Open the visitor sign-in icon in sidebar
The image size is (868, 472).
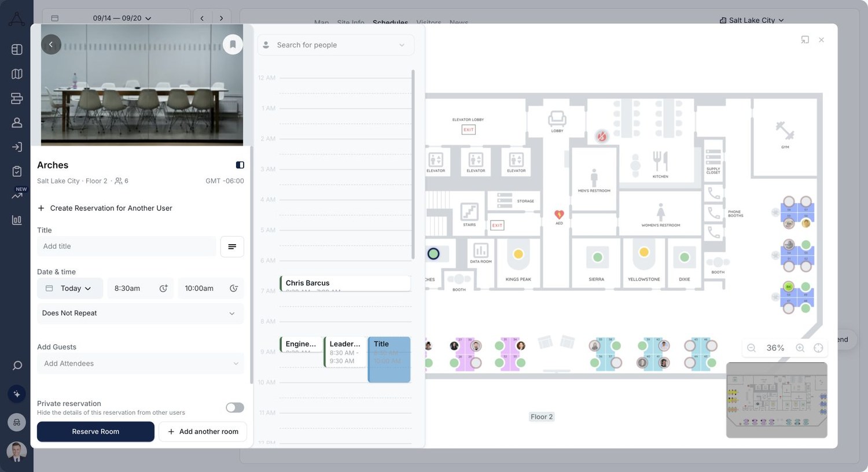coord(17,147)
